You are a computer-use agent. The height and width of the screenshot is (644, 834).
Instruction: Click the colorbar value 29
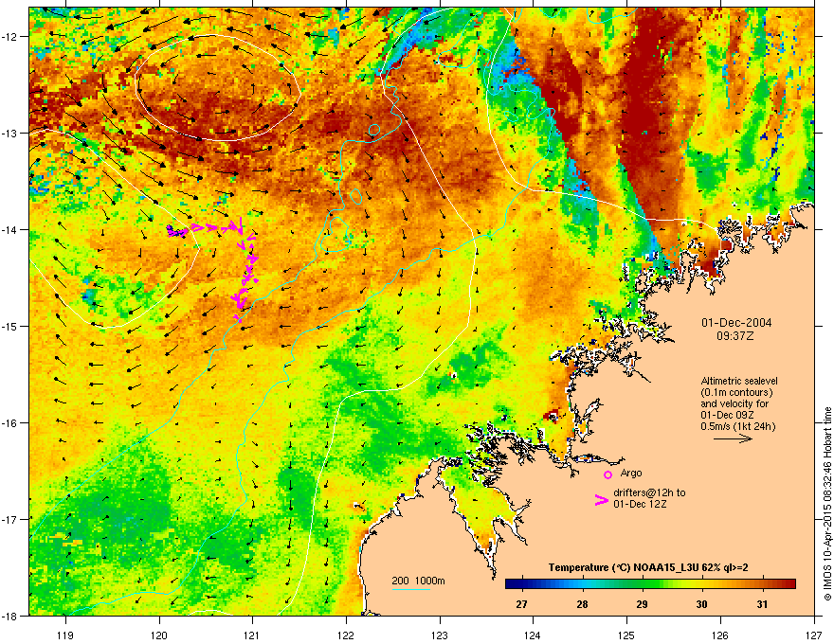tap(643, 604)
